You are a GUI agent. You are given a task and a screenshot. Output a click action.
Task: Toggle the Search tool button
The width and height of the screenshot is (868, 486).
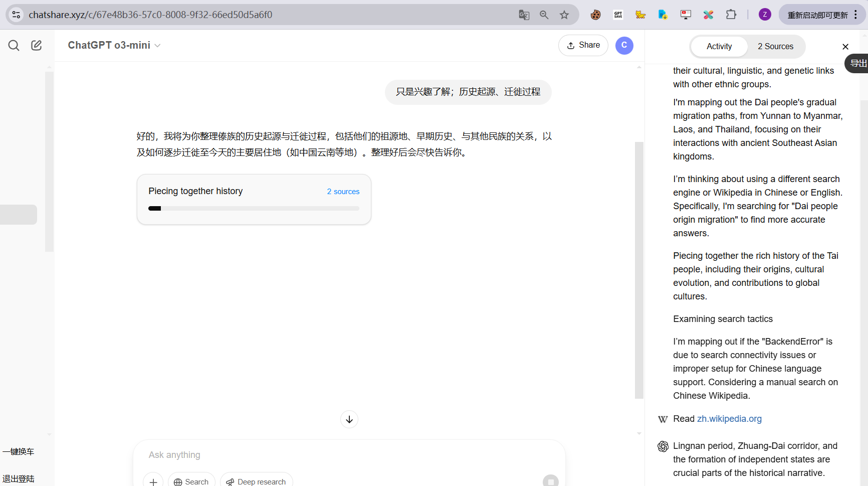[x=191, y=481]
